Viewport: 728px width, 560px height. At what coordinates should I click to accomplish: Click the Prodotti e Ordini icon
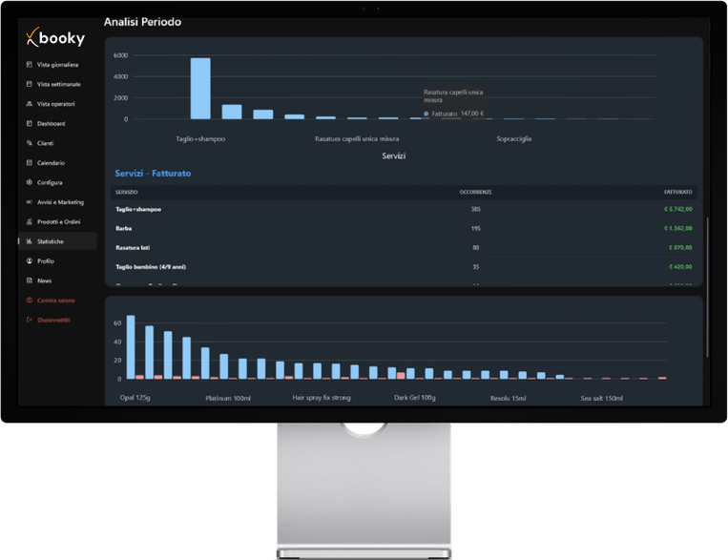coord(30,221)
